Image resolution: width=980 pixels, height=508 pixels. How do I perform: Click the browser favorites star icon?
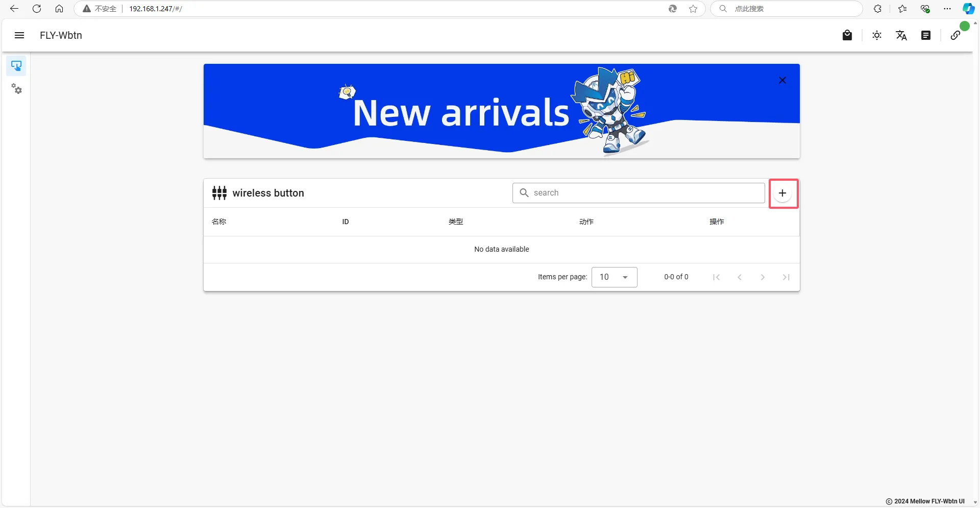pyautogui.click(x=693, y=9)
